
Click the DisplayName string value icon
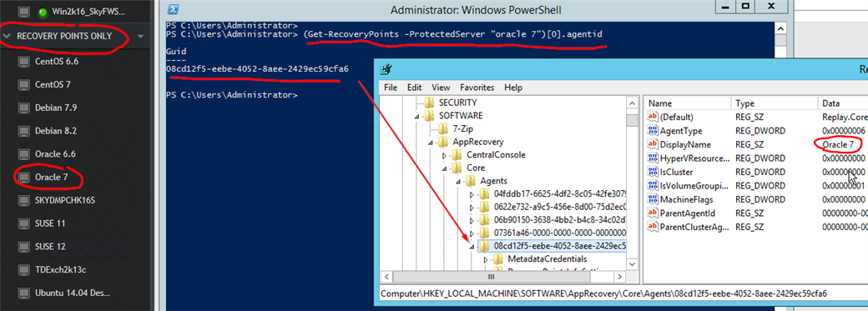[652, 144]
